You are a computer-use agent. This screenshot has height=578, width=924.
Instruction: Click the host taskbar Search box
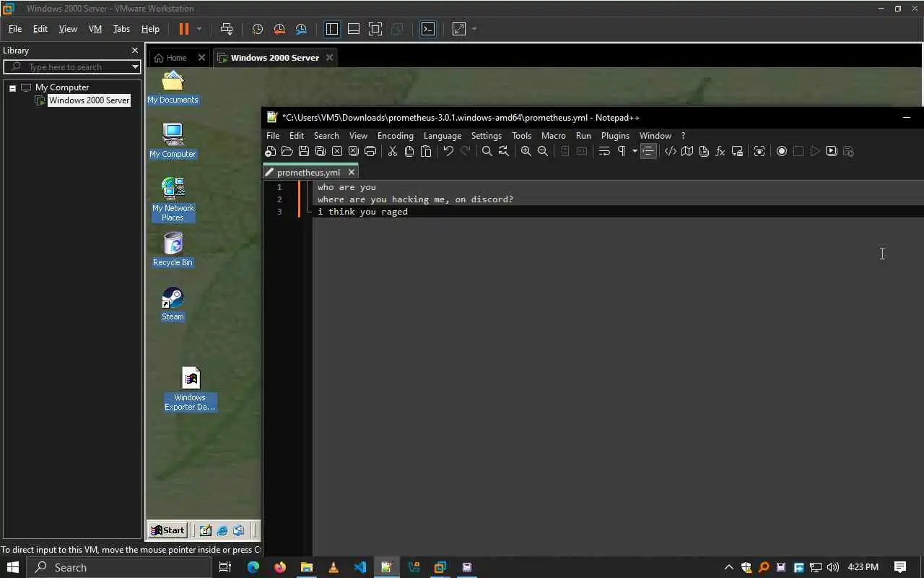tap(119, 567)
